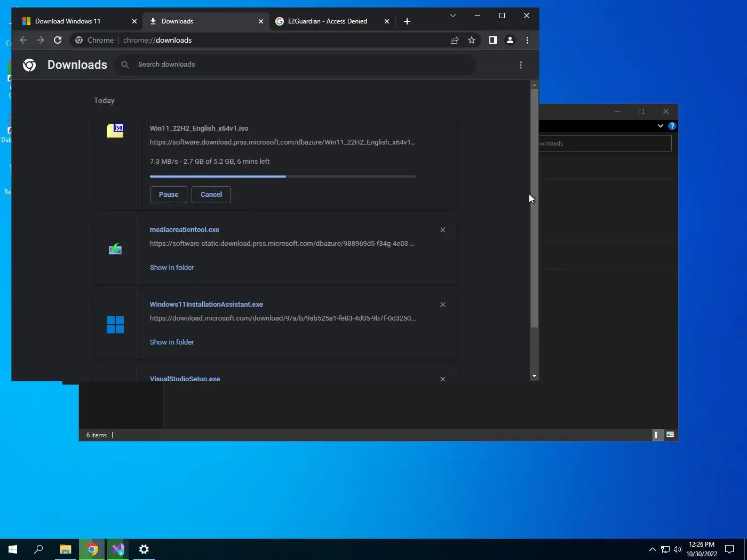The image size is (747, 560).
Task: Maximize the File Explorer window
Action: click(641, 111)
